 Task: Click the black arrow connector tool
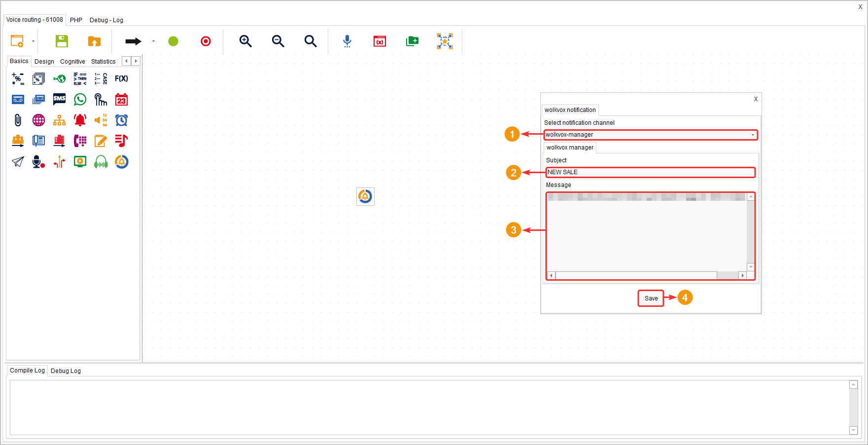click(133, 41)
